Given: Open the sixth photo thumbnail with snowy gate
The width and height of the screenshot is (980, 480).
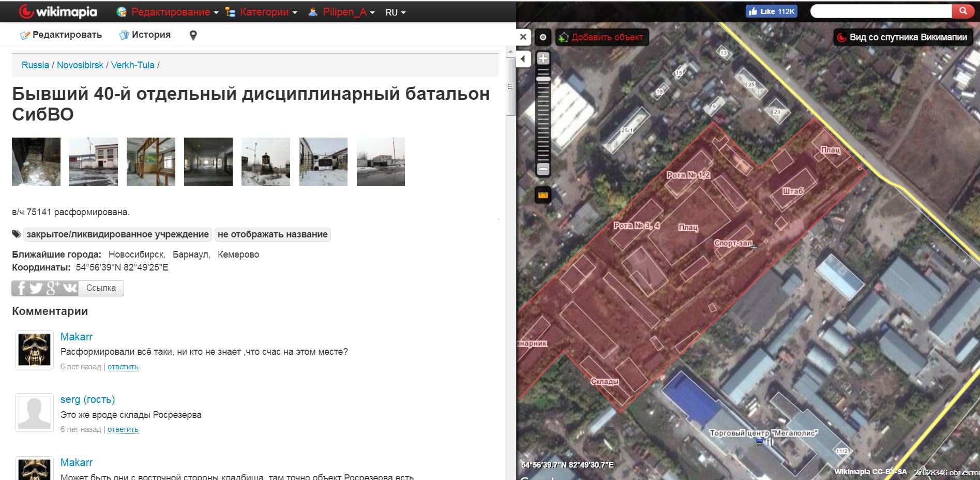Looking at the screenshot, I should (x=323, y=161).
